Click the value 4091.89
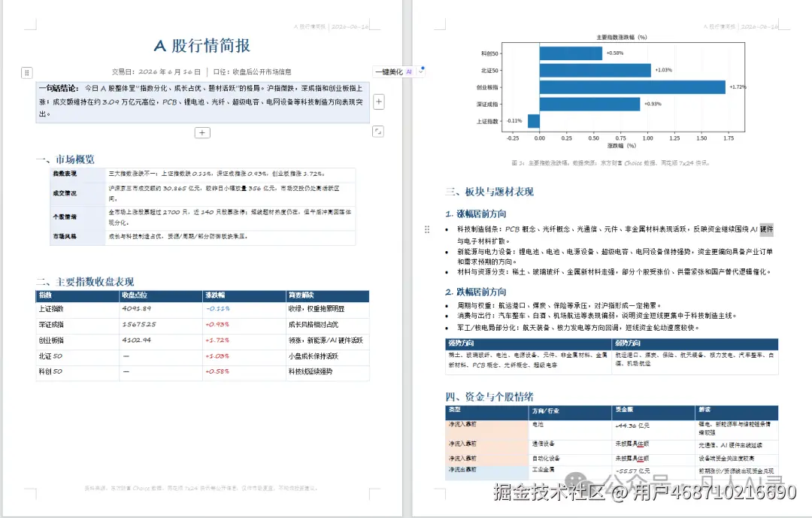The image size is (812, 518). (136, 308)
